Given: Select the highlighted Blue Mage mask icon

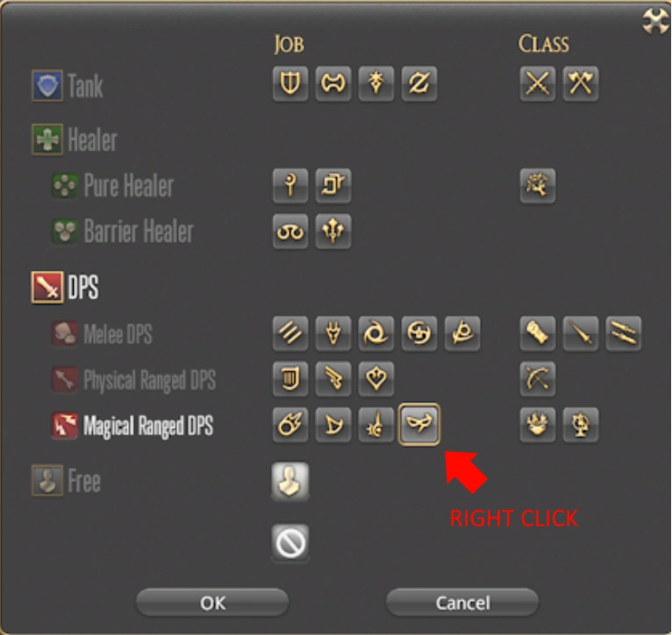Looking at the screenshot, I should click(419, 425).
